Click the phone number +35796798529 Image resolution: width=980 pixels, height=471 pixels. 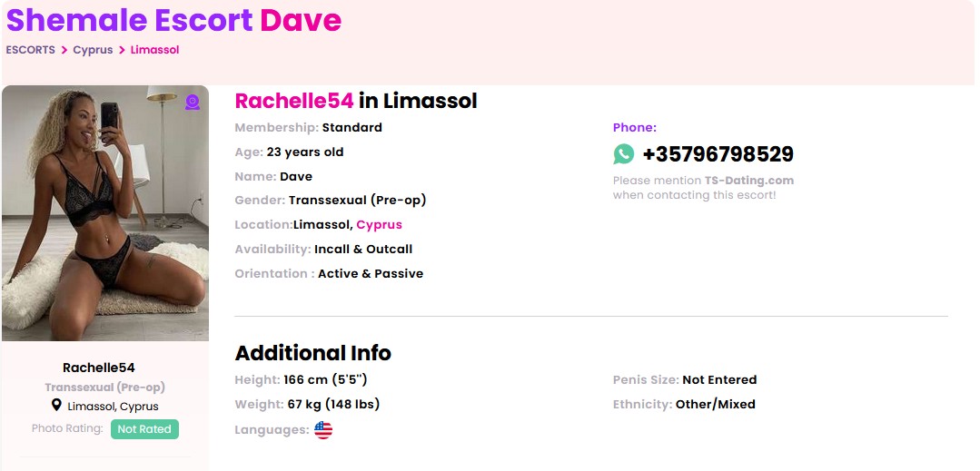[x=718, y=154]
